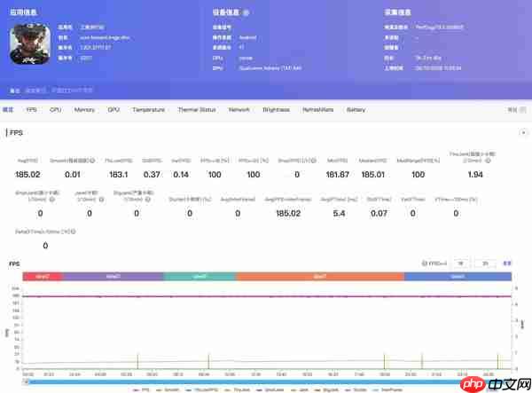This screenshot has width=532, height=393.
Task: Open info icon beside DeltaTime metric
Action: tap(73, 232)
